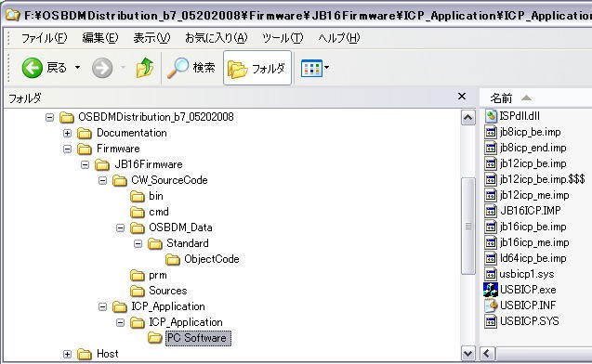Collapse the CW_SourceCode folder node

pyautogui.click(x=102, y=181)
